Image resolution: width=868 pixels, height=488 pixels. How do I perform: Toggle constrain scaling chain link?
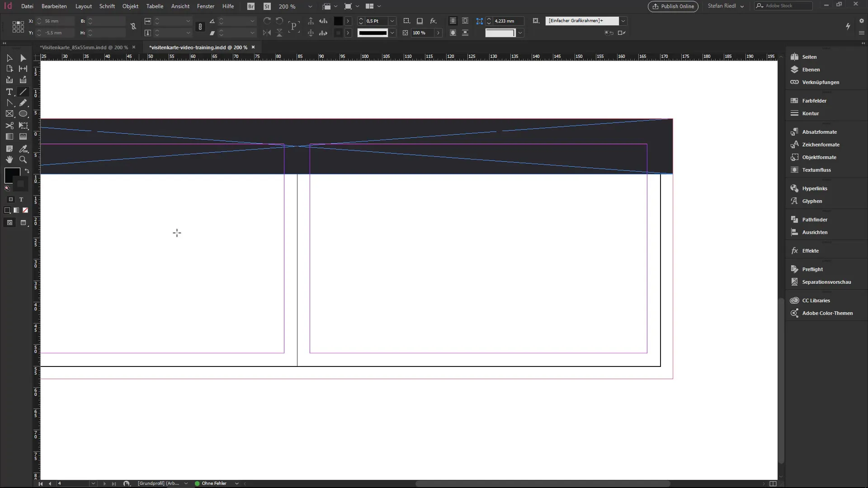200,27
